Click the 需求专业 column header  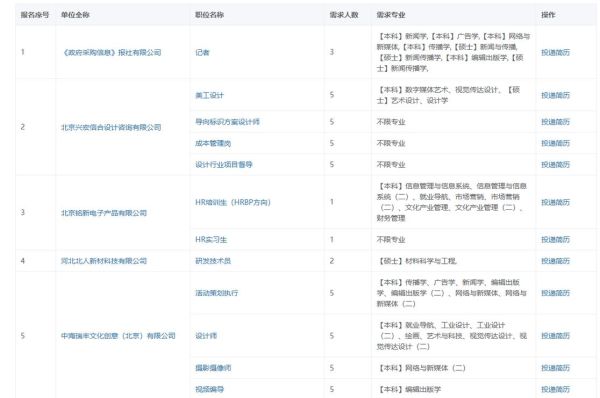tap(391, 15)
